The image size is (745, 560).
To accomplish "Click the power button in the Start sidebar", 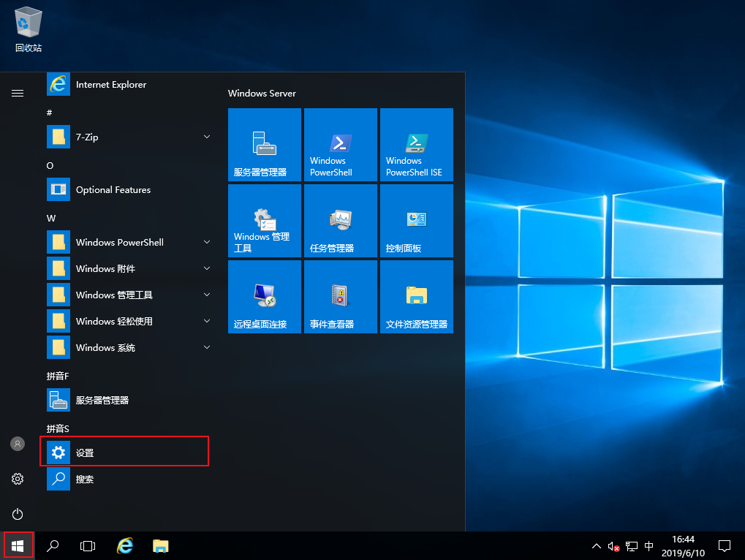I will [x=18, y=514].
